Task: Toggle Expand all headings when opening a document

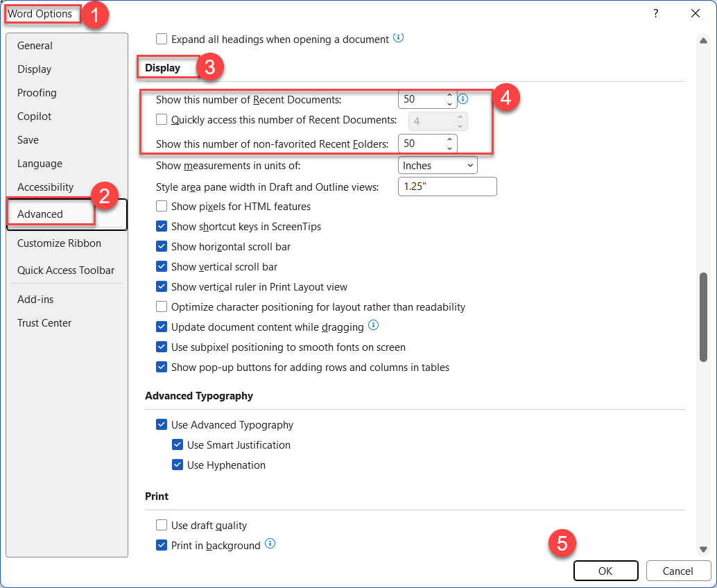Action: [x=162, y=39]
